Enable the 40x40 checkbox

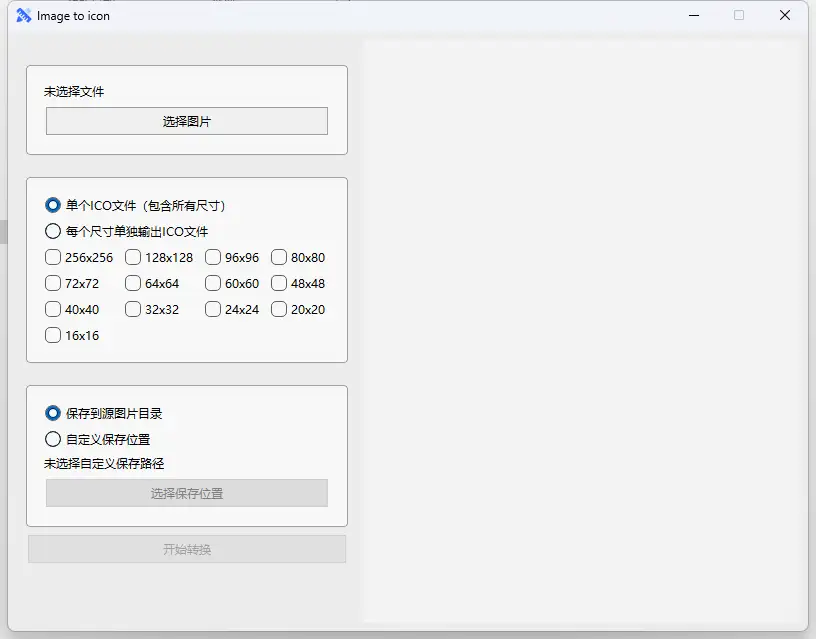pos(53,309)
